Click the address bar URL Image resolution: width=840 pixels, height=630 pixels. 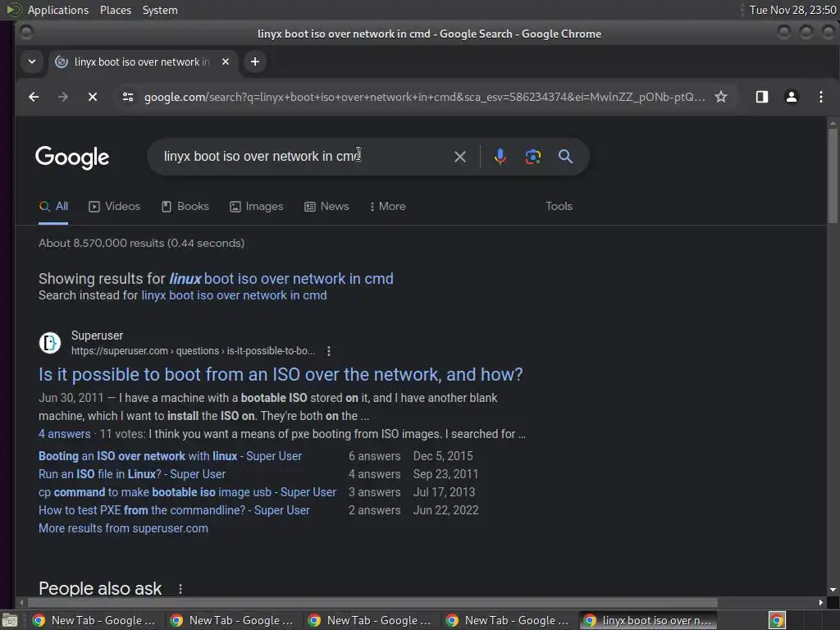tap(424, 97)
